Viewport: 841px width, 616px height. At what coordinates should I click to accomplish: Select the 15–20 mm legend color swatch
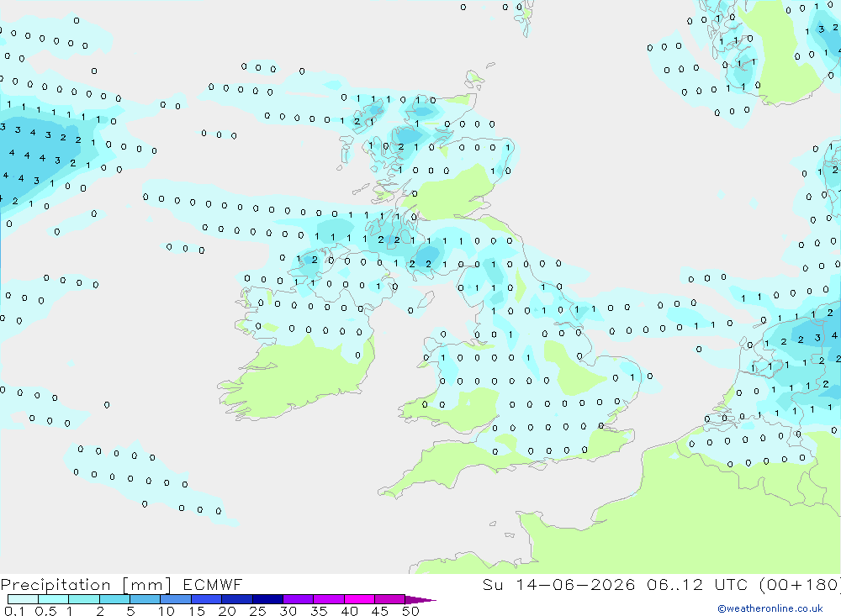tap(206, 599)
